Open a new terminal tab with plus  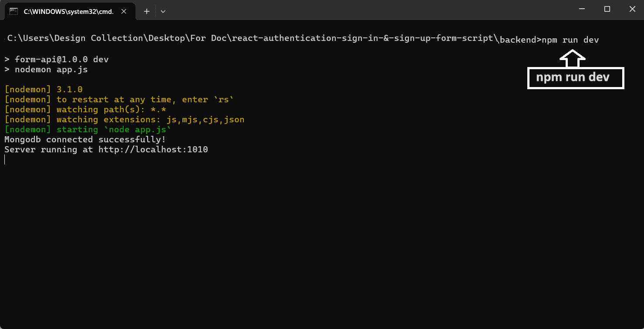pos(147,11)
